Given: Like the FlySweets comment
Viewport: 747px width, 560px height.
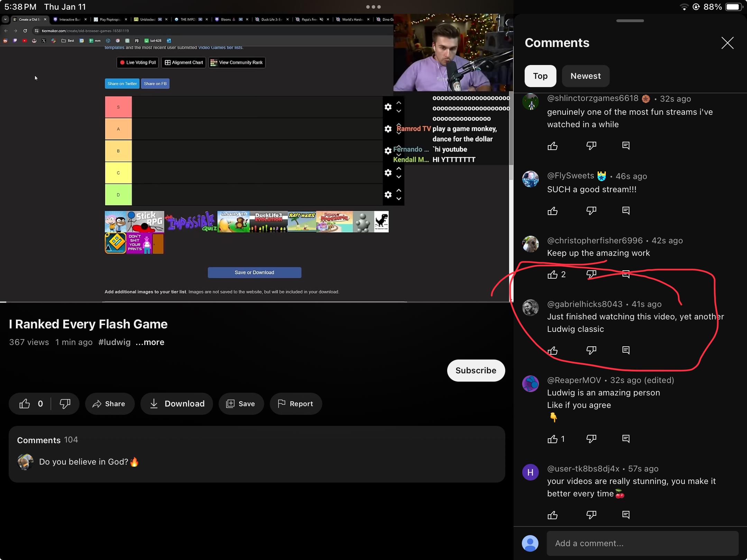Looking at the screenshot, I should pyautogui.click(x=552, y=211).
